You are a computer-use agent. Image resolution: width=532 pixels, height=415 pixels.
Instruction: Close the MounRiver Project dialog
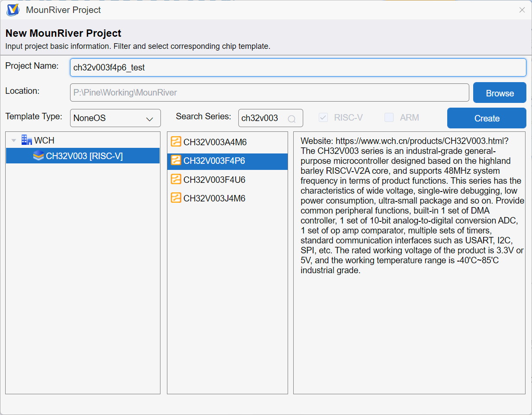pyautogui.click(x=522, y=10)
